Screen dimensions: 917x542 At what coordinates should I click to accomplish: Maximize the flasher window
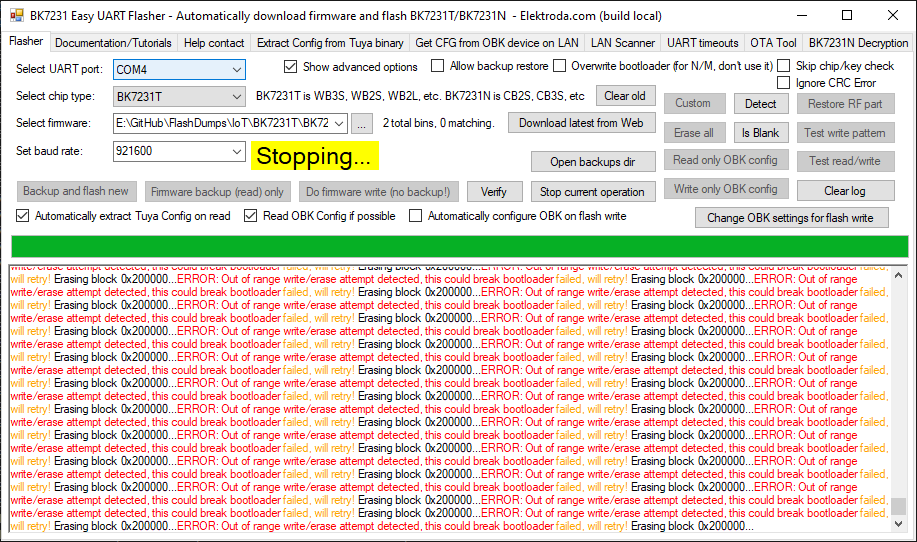[847, 16]
